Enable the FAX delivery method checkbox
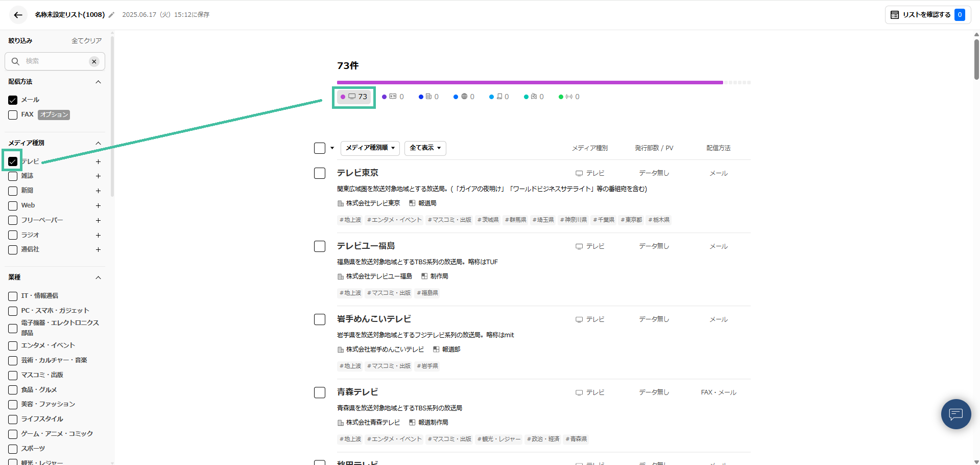The image size is (980, 465). coord(13,115)
